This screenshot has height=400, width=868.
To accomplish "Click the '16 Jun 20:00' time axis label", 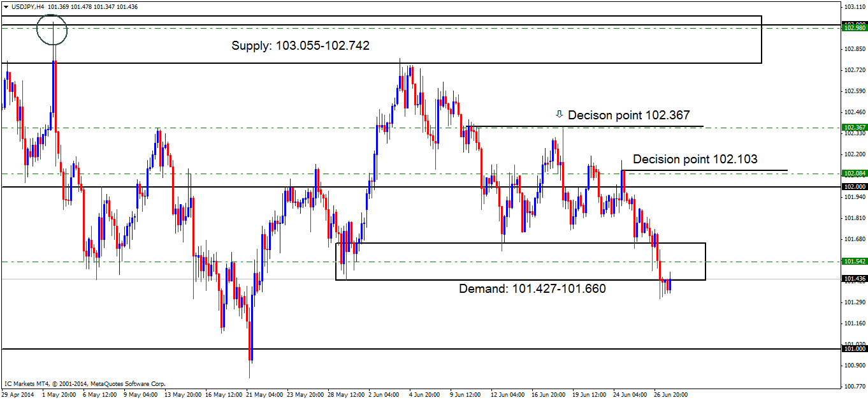I will 549,394.
